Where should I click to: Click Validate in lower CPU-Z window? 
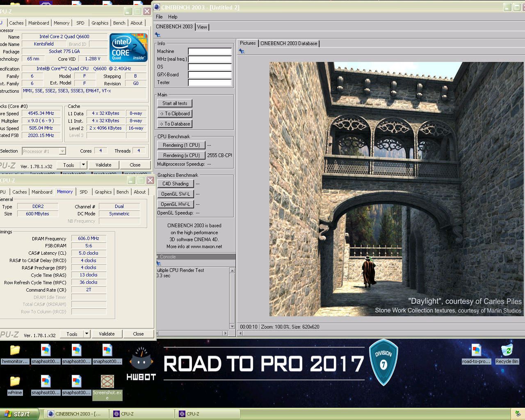[x=107, y=334]
